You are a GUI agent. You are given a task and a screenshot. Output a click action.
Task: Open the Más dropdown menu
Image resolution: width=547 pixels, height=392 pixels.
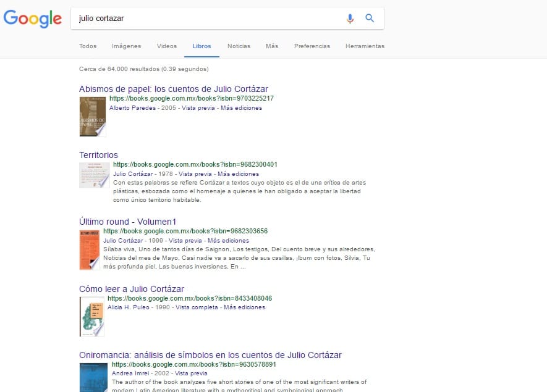click(x=272, y=46)
